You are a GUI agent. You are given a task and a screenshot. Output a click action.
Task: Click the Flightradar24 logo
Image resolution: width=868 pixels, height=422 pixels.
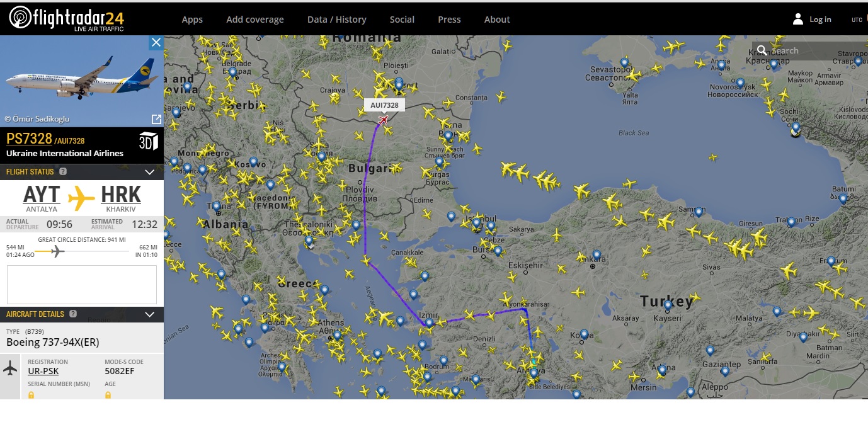click(x=66, y=18)
